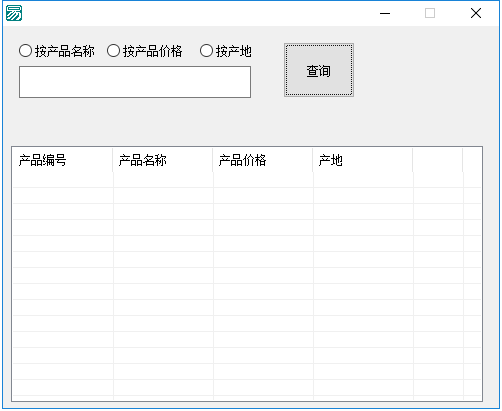Close the product query window
Screen dimensions: 502x411
[476, 13]
